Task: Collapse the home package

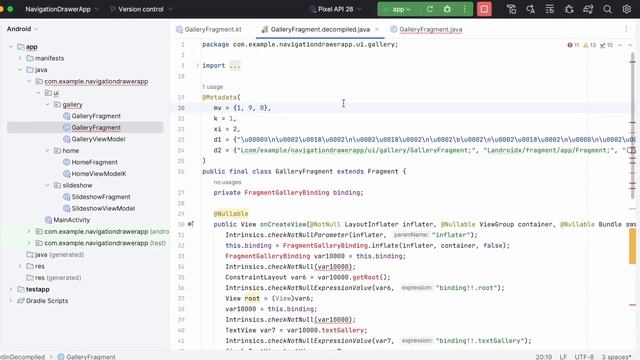Action: coord(47,151)
